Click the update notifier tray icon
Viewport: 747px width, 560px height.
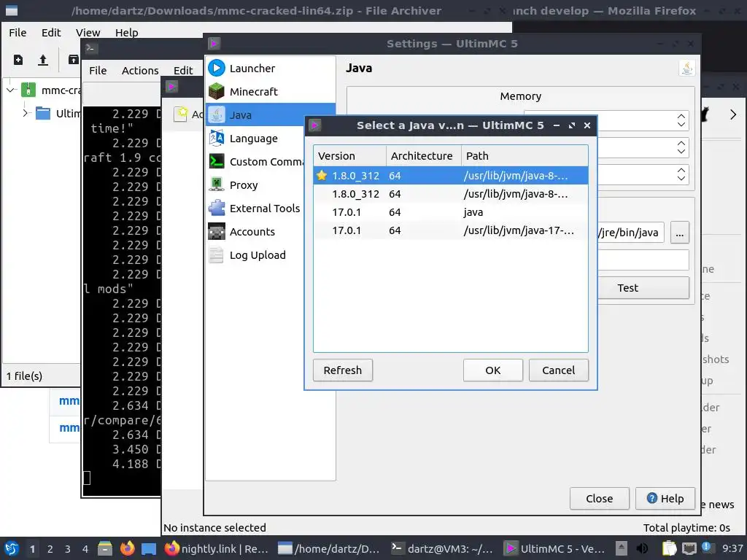pos(706,548)
